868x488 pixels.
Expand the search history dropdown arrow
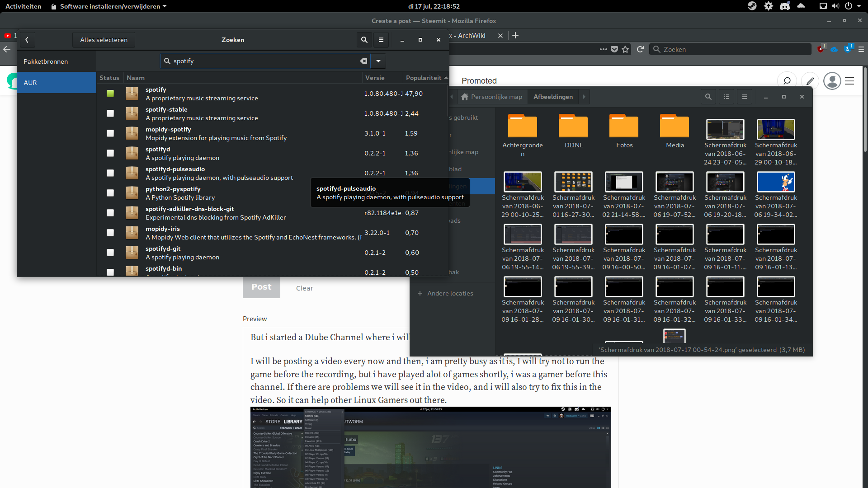[x=378, y=61]
